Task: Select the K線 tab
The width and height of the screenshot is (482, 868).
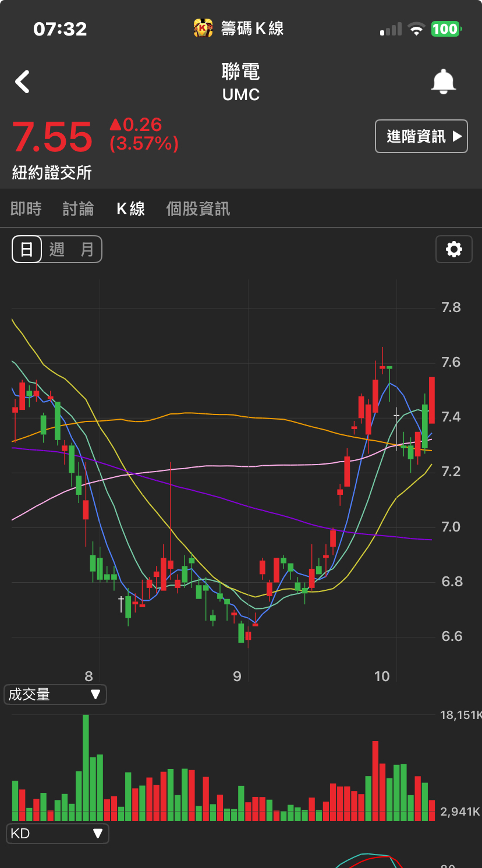Action: tap(130, 208)
